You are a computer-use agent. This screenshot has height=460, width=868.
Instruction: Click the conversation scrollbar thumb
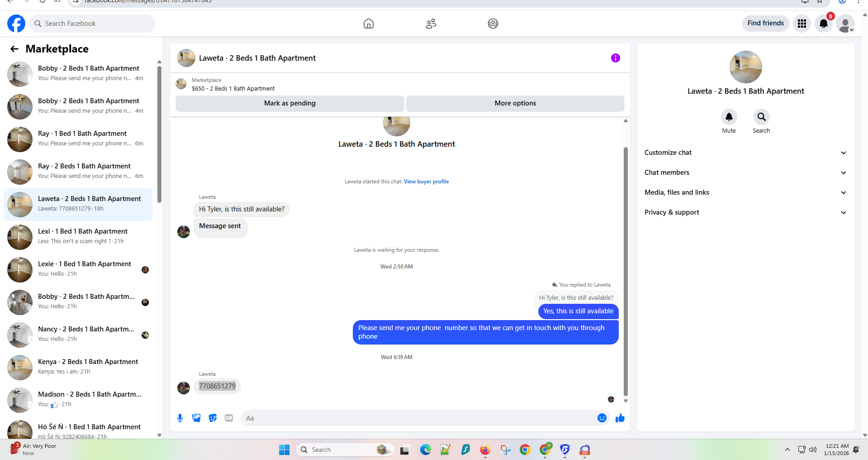point(626,272)
